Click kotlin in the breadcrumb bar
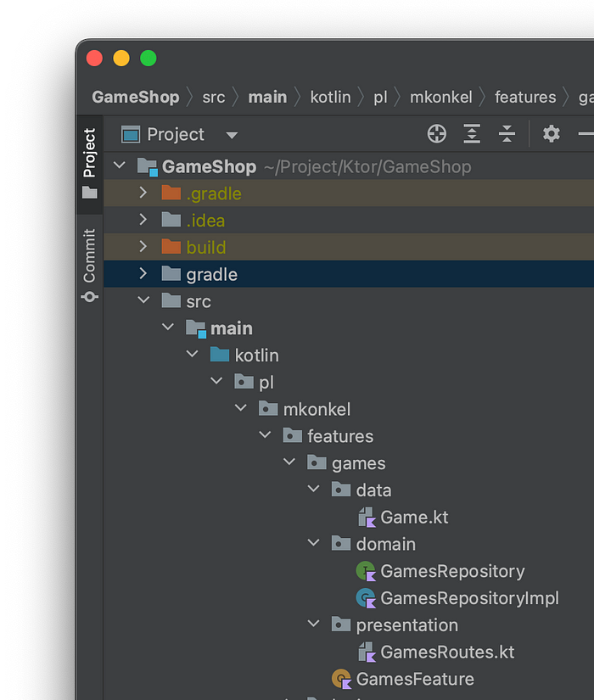This screenshot has width=594, height=700. pos(330,97)
